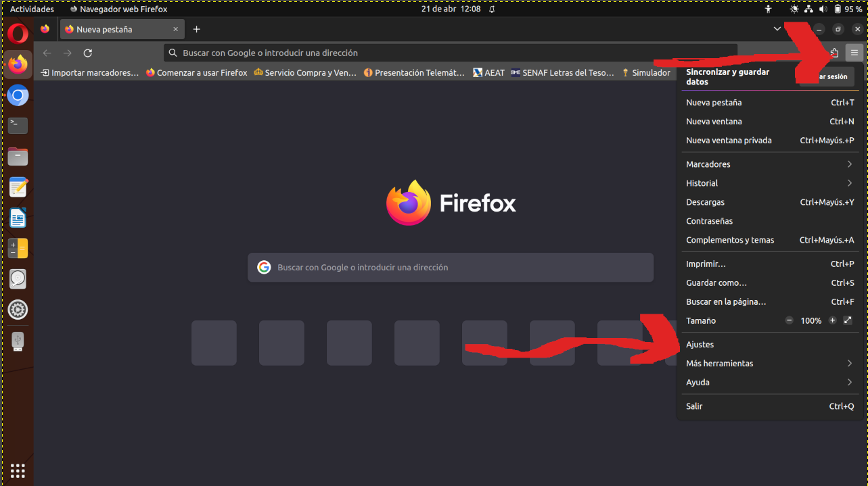Click the reload page icon

87,53
